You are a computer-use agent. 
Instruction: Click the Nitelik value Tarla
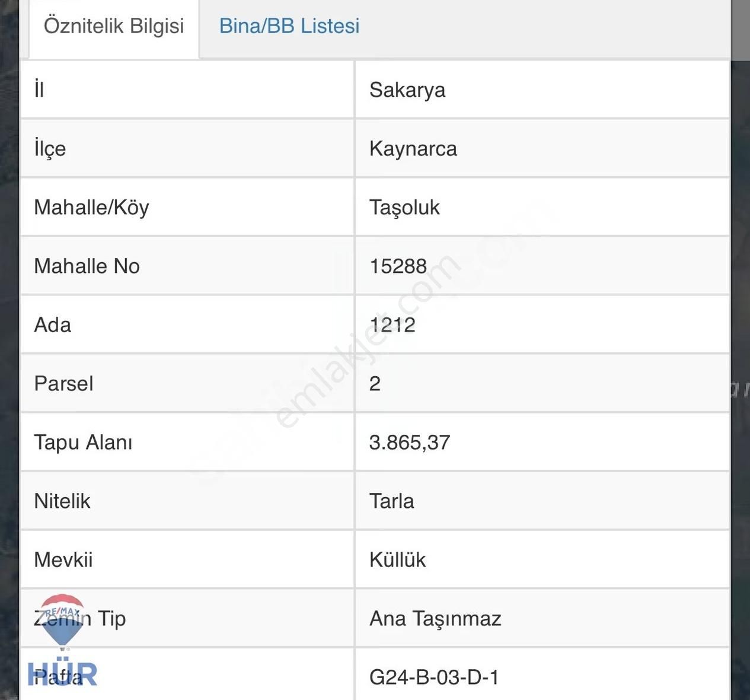click(x=391, y=501)
